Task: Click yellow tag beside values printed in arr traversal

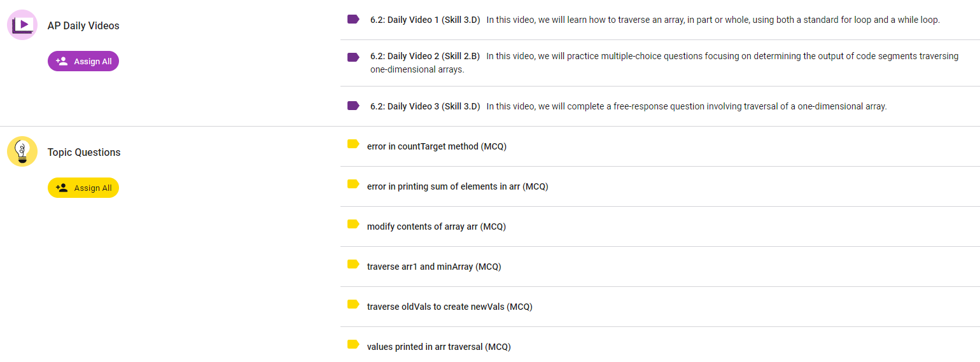Action: click(x=353, y=345)
